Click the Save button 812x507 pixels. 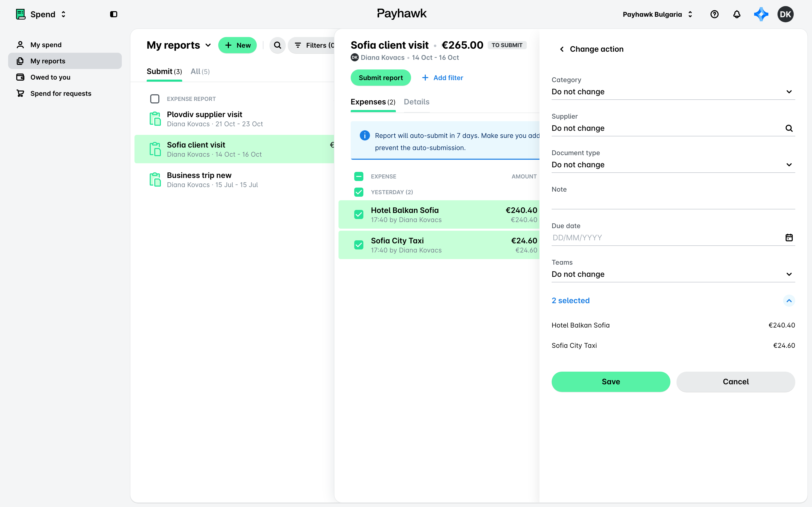(x=611, y=382)
